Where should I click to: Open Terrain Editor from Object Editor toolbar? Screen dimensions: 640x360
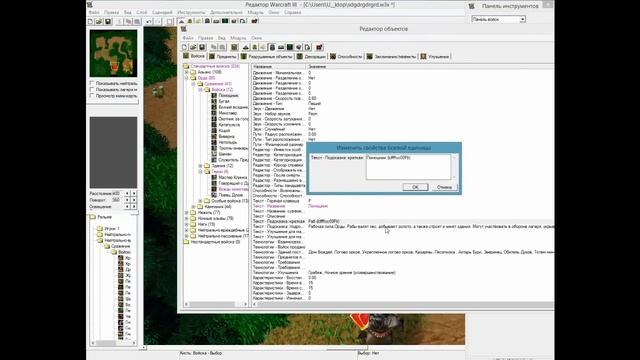pos(246,47)
